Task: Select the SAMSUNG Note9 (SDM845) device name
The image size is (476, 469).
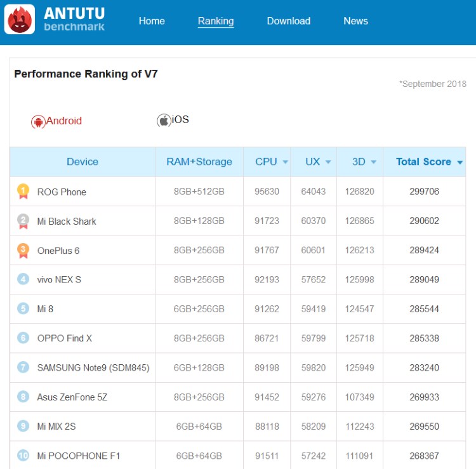Action: pos(93,367)
